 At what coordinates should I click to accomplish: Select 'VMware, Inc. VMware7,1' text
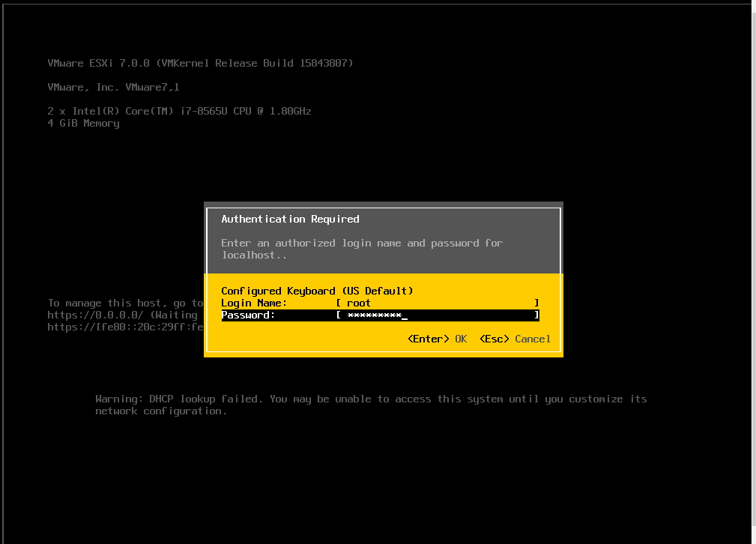pos(113,87)
